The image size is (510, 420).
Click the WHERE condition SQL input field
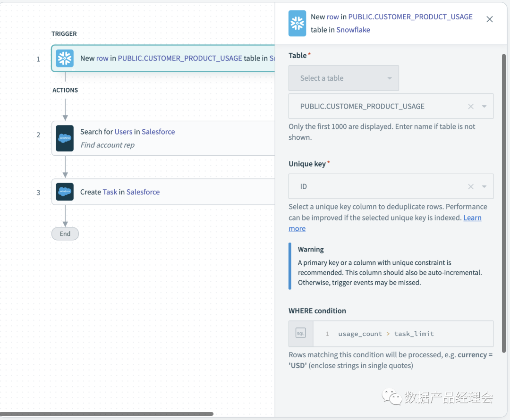[403, 334]
